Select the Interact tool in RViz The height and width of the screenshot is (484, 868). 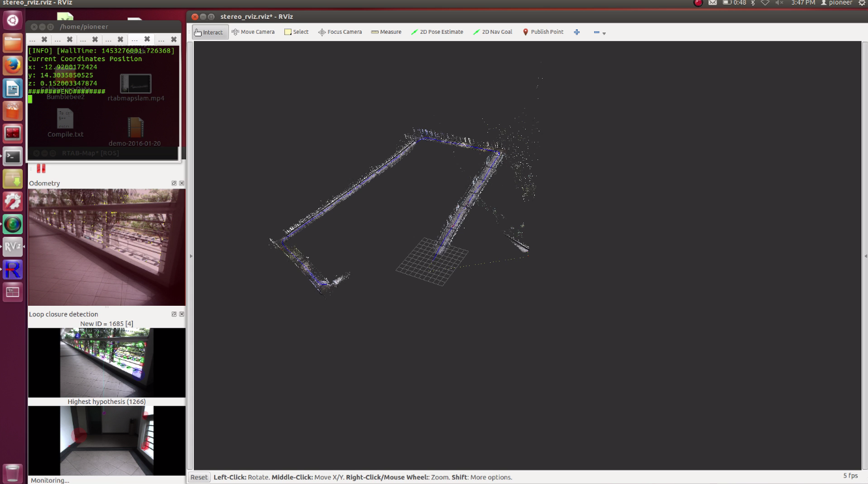click(x=210, y=32)
